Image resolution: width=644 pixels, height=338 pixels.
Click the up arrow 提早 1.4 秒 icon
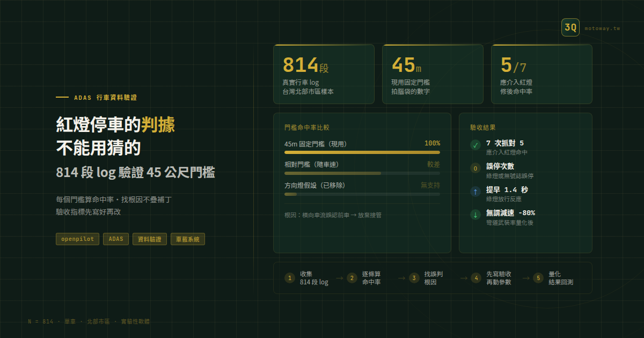pyautogui.click(x=475, y=192)
